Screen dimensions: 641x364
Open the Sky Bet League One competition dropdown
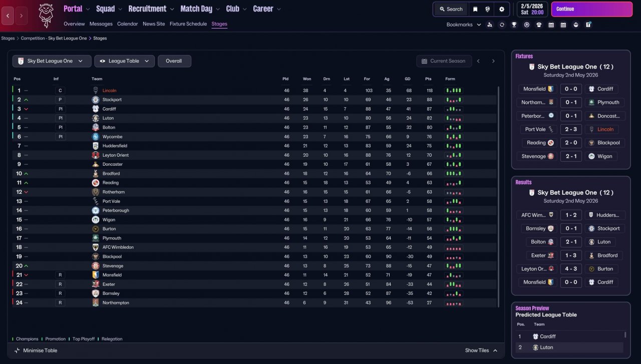[x=52, y=61]
